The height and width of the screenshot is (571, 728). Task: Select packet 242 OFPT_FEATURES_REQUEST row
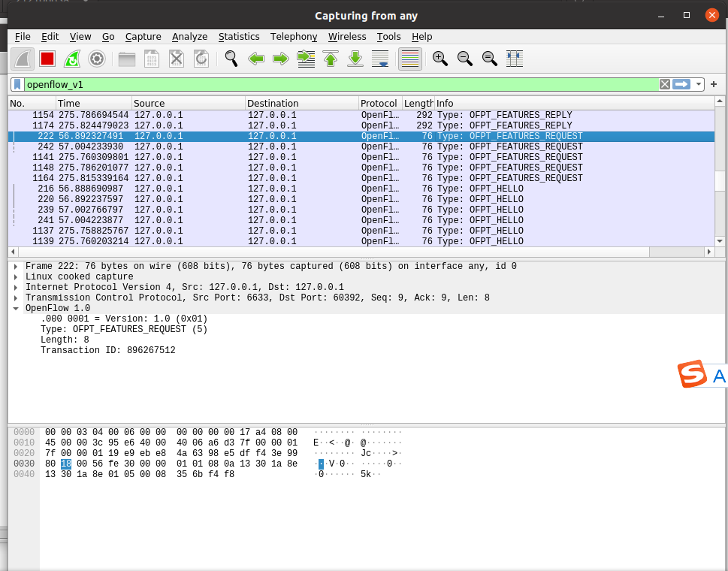pos(361,147)
